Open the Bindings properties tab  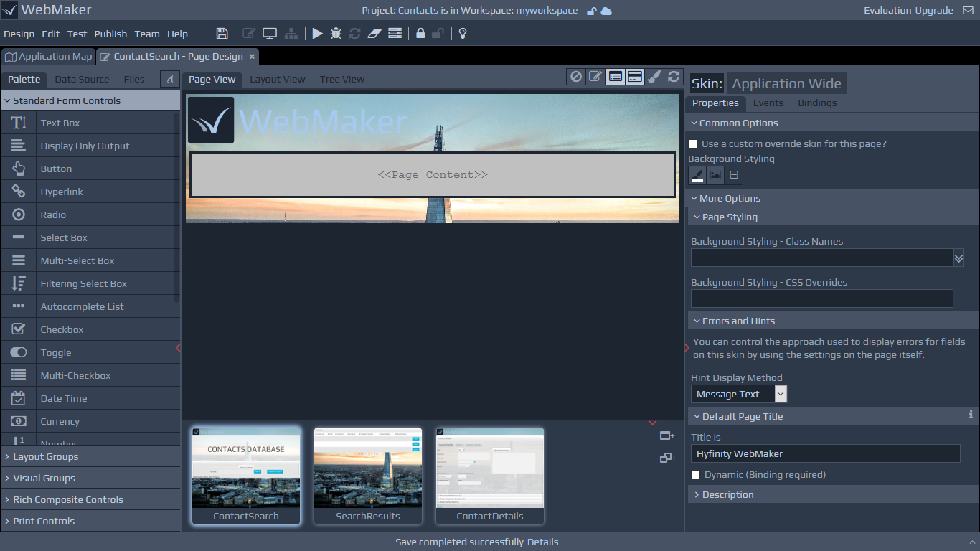pyautogui.click(x=817, y=103)
